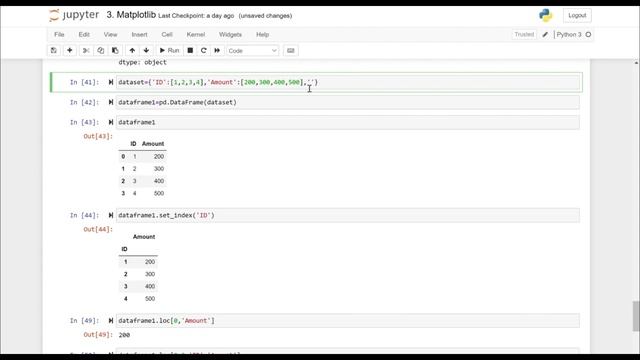Viewport: 640px width, 360px height.
Task: Click the Out[44] output prompt
Action: (x=98, y=229)
